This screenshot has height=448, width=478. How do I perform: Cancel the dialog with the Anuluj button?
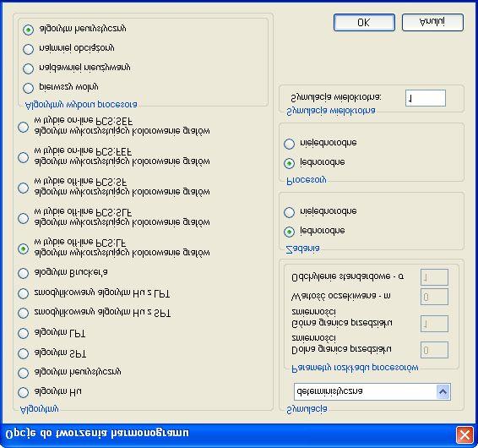pyautogui.click(x=432, y=22)
